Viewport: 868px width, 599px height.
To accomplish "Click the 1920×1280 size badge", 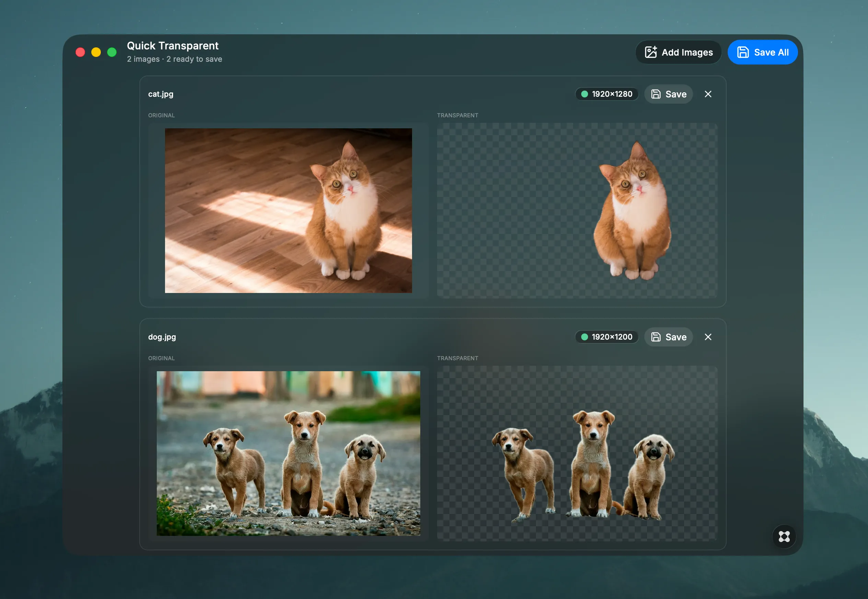I will click(607, 94).
